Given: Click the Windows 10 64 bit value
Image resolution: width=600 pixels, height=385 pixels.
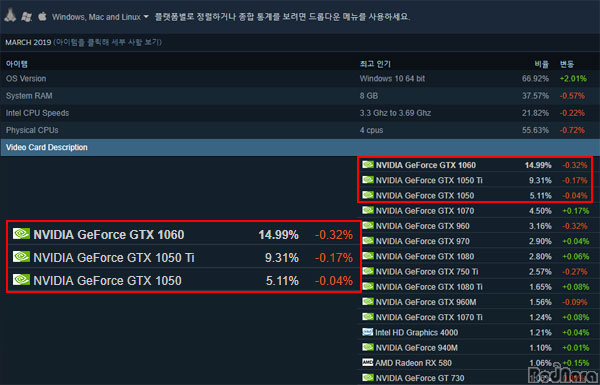Looking at the screenshot, I should (x=392, y=78).
